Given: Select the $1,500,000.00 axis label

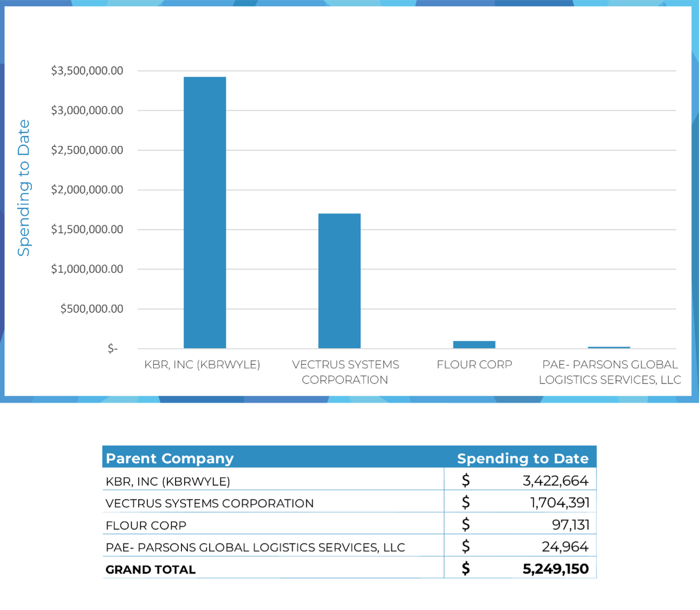Looking at the screenshot, I should [x=87, y=229].
